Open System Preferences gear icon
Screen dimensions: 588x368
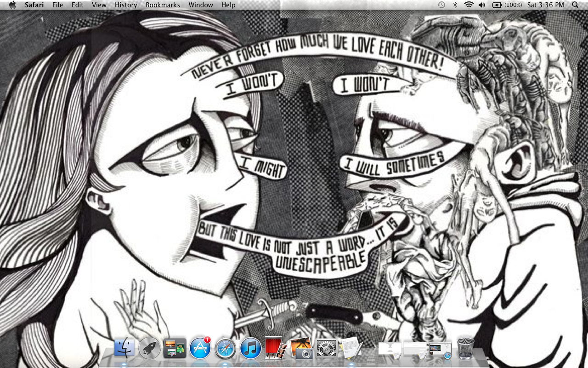point(327,348)
